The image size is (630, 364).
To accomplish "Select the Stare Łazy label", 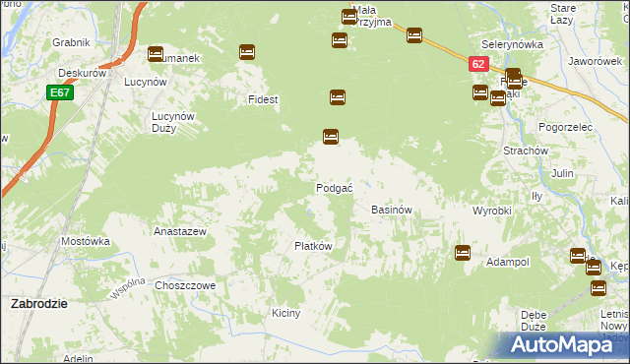I will 562,14.
